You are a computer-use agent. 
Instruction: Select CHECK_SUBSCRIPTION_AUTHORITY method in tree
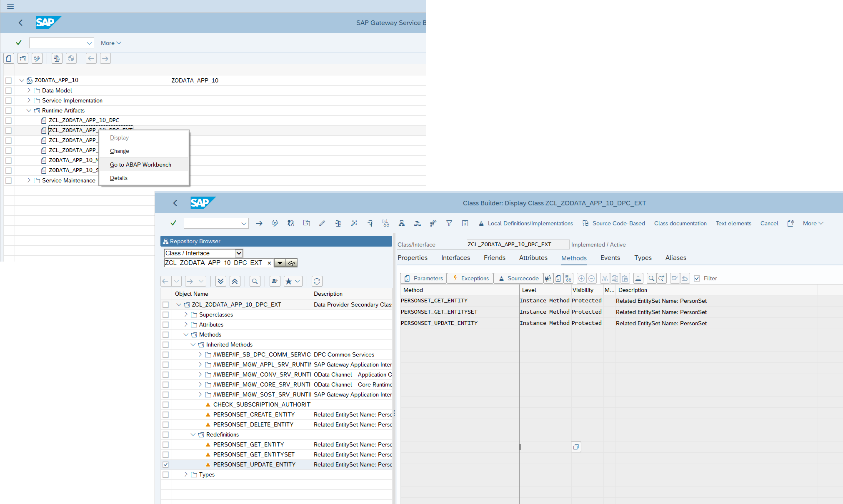point(262,404)
